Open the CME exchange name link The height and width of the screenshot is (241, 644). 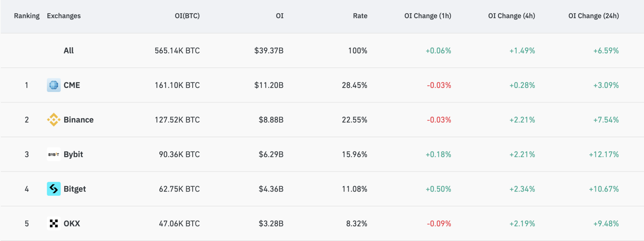72,85
